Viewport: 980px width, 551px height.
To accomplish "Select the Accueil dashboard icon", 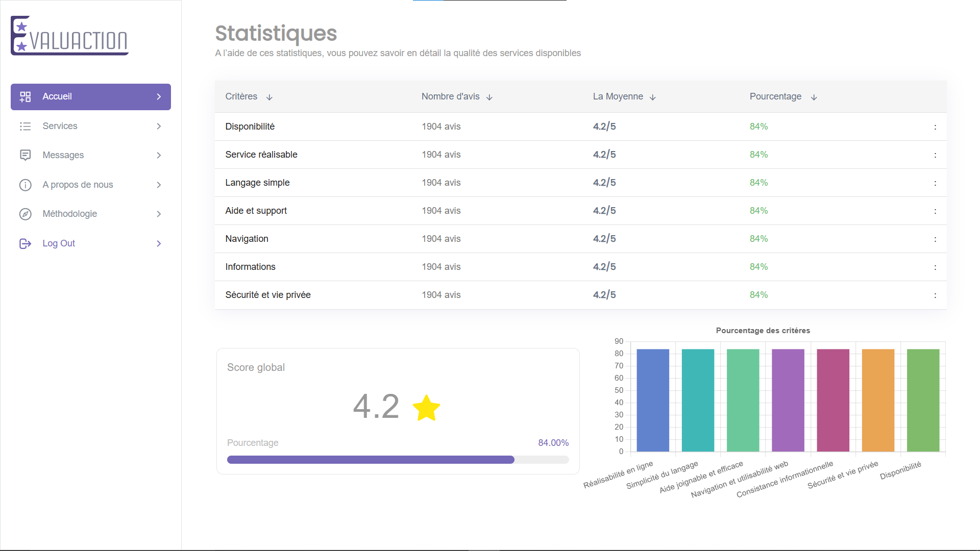I will (x=25, y=96).
